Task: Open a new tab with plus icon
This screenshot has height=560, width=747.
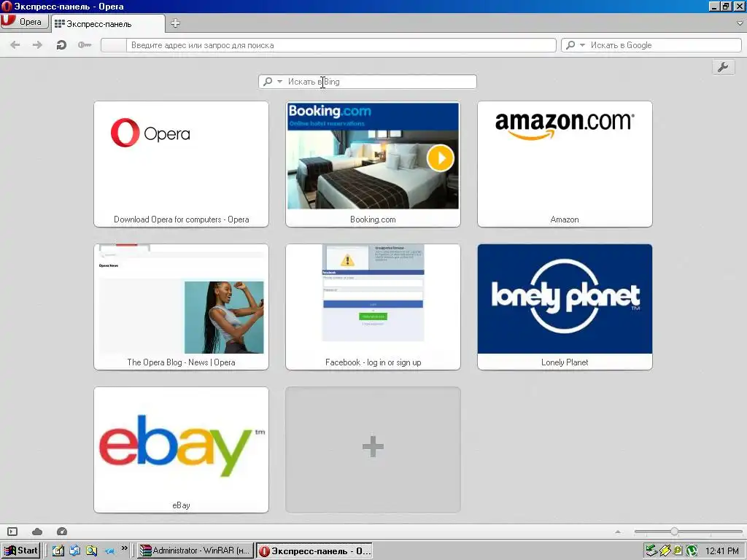Action: click(175, 23)
